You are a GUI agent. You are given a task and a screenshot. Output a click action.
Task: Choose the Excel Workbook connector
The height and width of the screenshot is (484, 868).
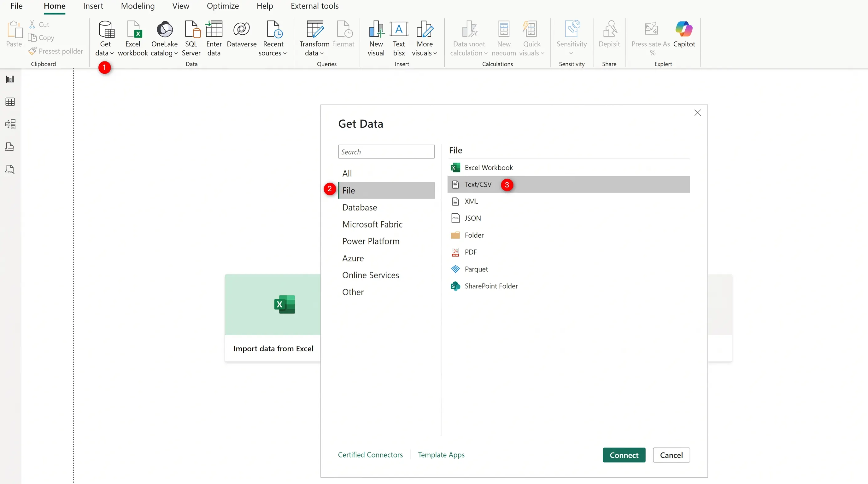[x=568, y=168]
